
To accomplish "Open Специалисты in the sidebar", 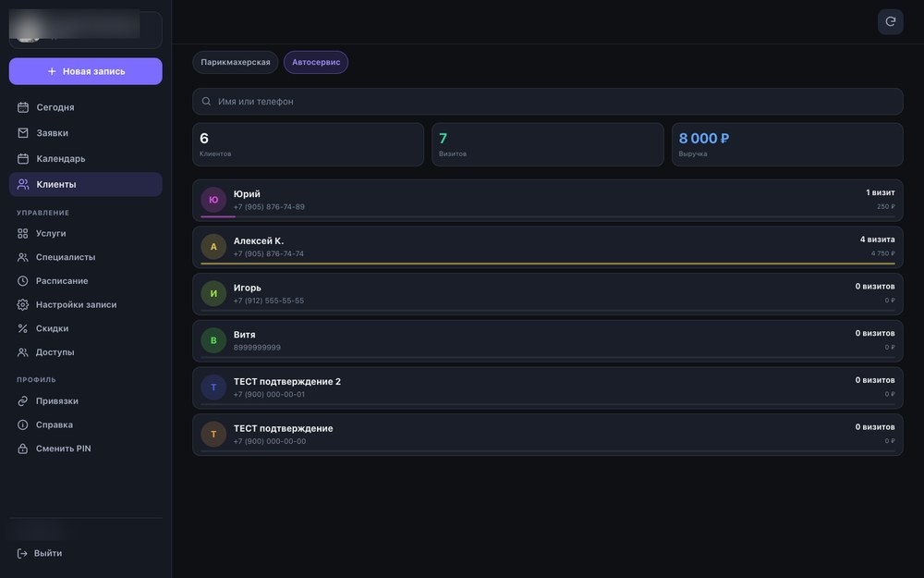I will 85,257.
